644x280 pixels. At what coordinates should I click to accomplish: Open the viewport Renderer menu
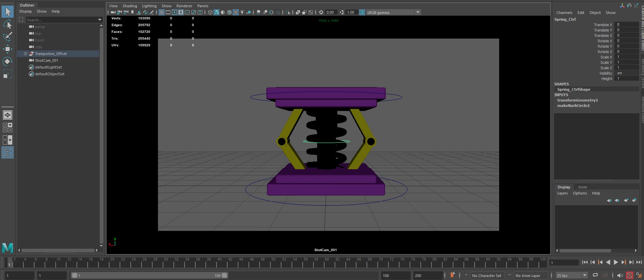(184, 6)
